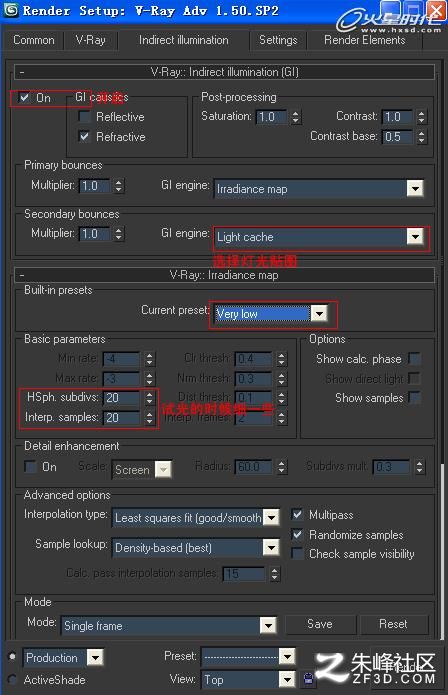Enable Reflective GI caustics checkbox

point(84,117)
